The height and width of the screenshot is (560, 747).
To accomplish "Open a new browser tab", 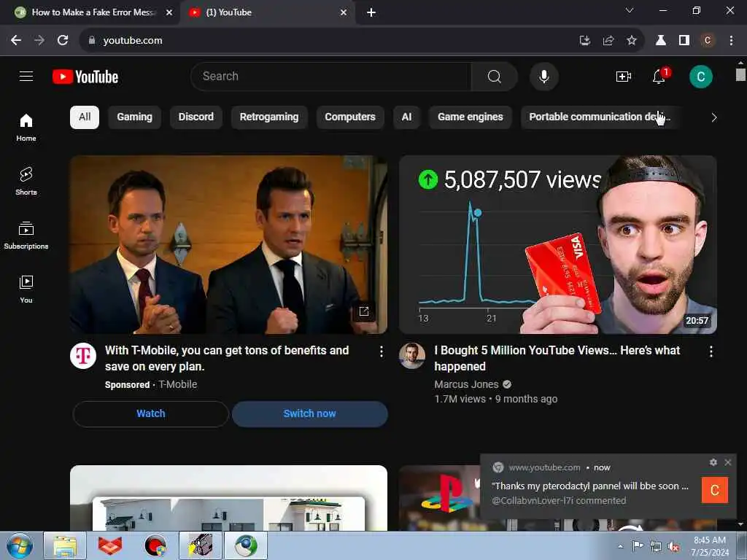I will click(x=371, y=13).
